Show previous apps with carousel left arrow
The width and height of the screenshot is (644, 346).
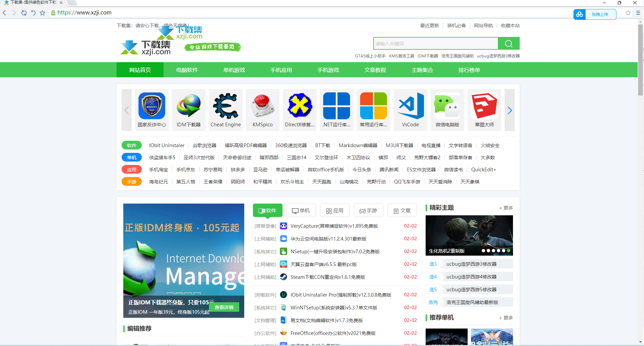point(127,110)
